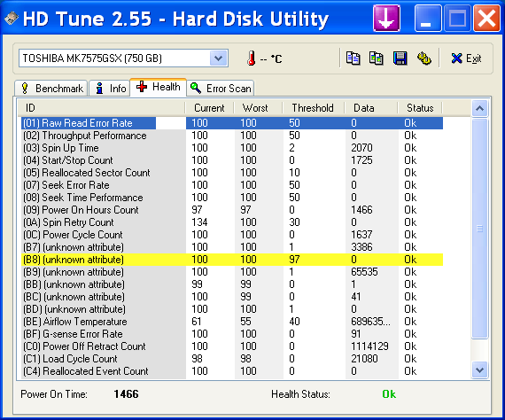Switch to the Benchmark tab

51,89
